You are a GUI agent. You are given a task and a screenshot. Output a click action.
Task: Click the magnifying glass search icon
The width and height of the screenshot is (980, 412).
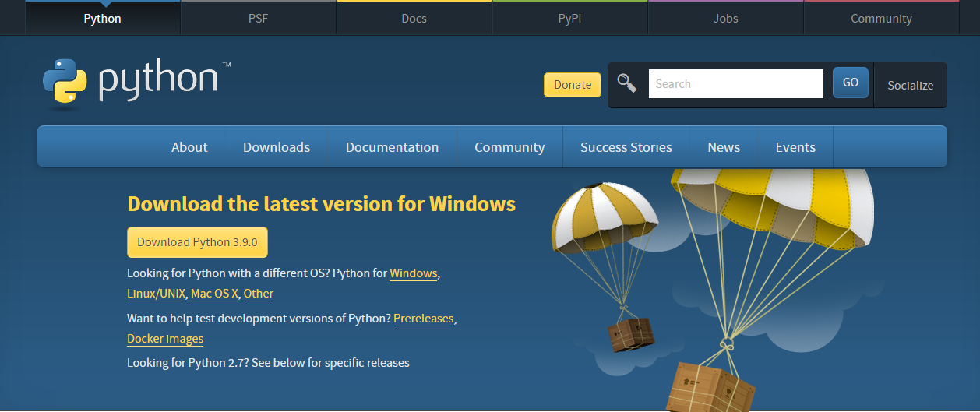[627, 83]
